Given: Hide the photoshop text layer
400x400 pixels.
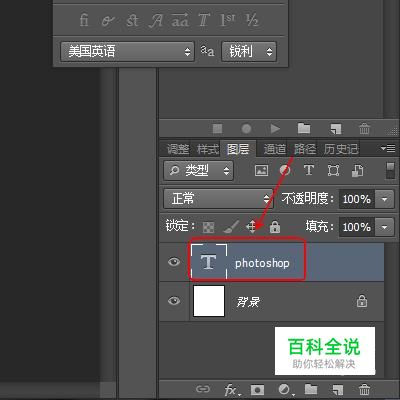Looking at the screenshot, I should (x=174, y=262).
